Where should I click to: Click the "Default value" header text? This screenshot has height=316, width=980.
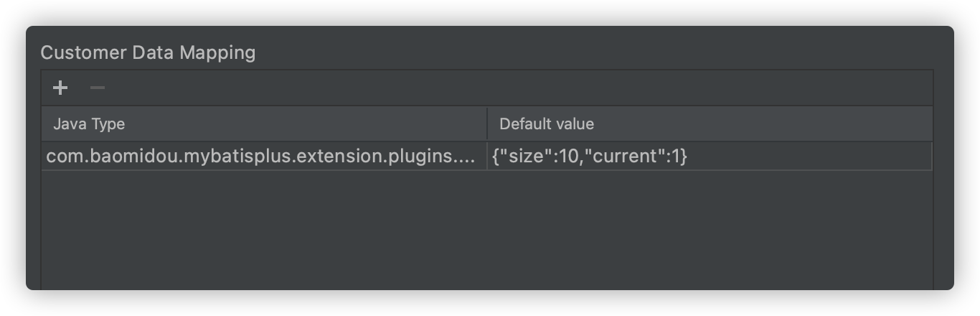[547, 124]
